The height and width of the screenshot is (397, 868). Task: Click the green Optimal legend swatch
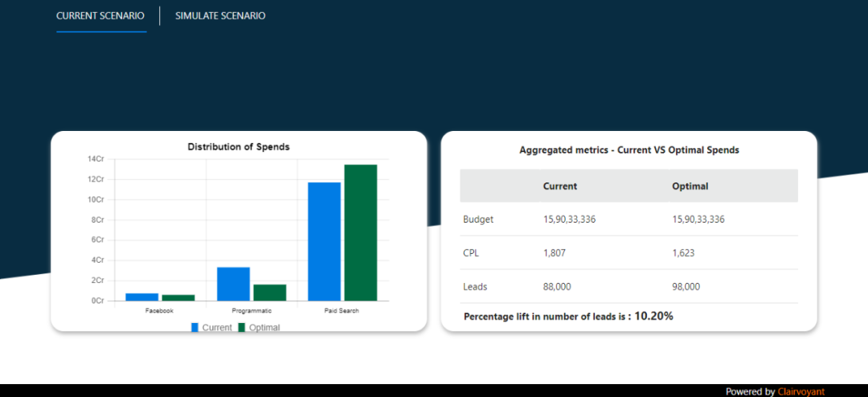pos(243,328)
